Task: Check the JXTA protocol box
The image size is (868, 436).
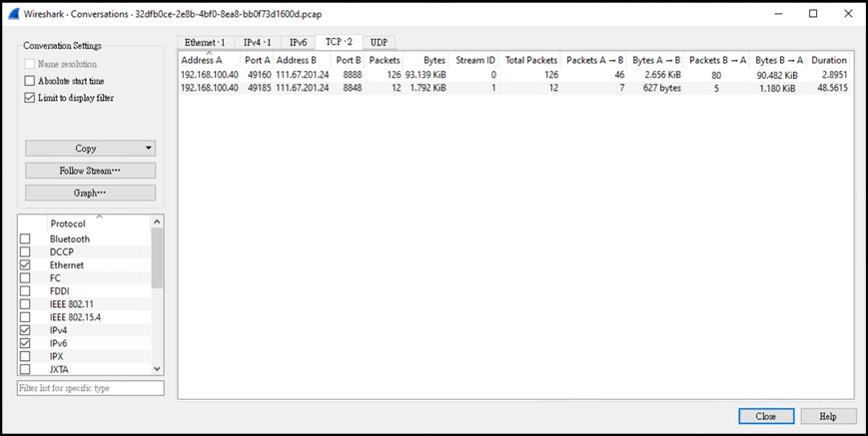Action: coord(25,369)
